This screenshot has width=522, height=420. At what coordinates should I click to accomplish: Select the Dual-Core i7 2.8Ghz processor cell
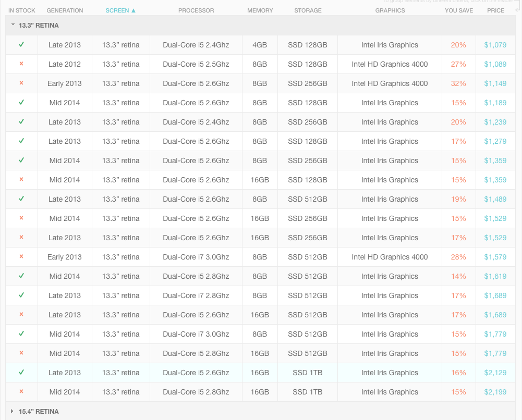click(196, 295)
